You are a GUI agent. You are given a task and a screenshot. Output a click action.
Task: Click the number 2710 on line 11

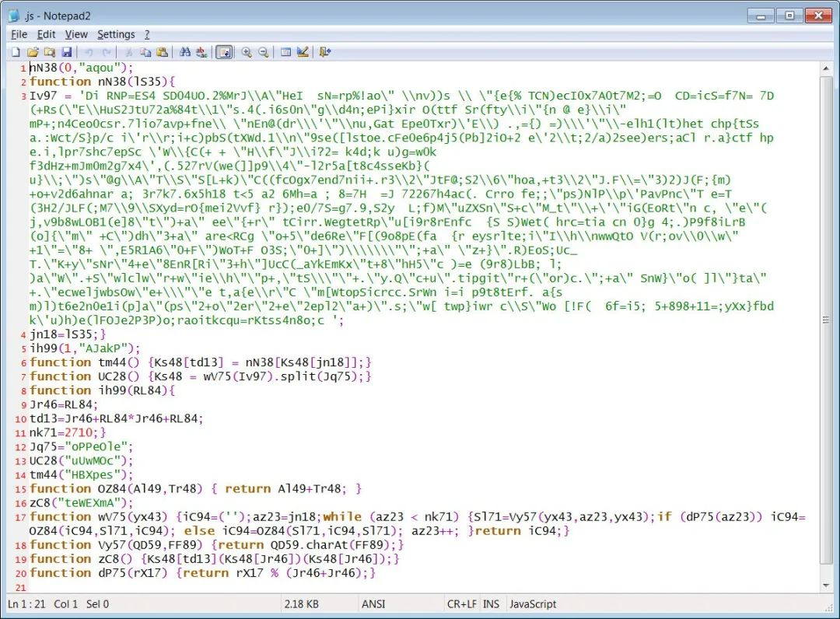77,432
